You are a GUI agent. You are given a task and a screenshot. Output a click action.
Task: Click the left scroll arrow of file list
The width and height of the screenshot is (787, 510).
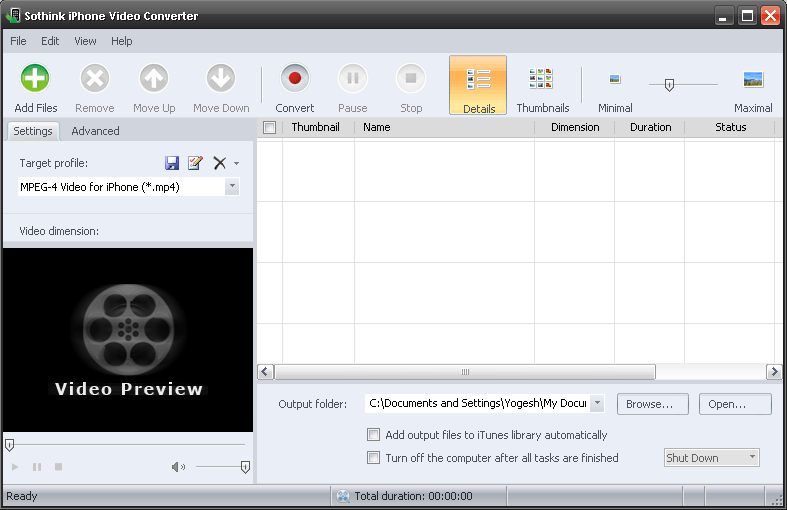click(266, 372)
